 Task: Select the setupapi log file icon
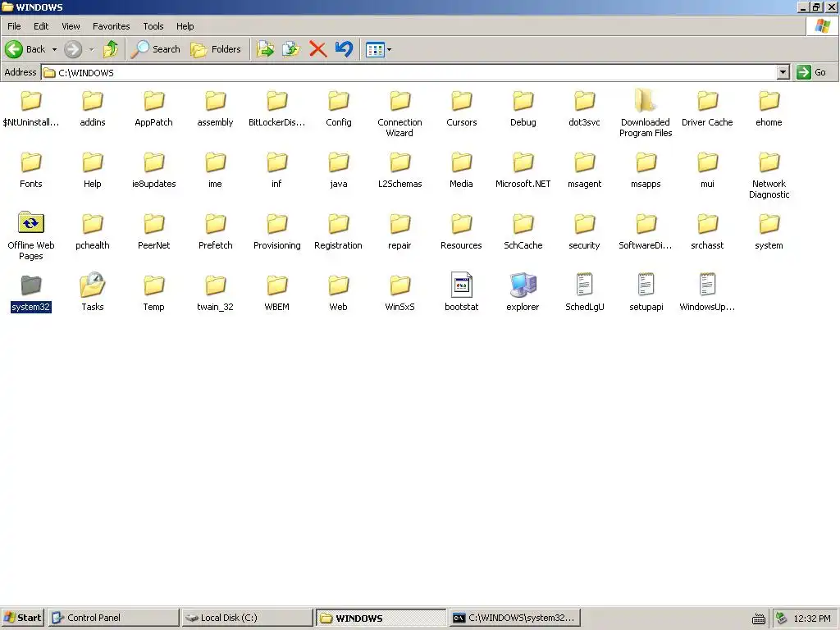point(646,285)
